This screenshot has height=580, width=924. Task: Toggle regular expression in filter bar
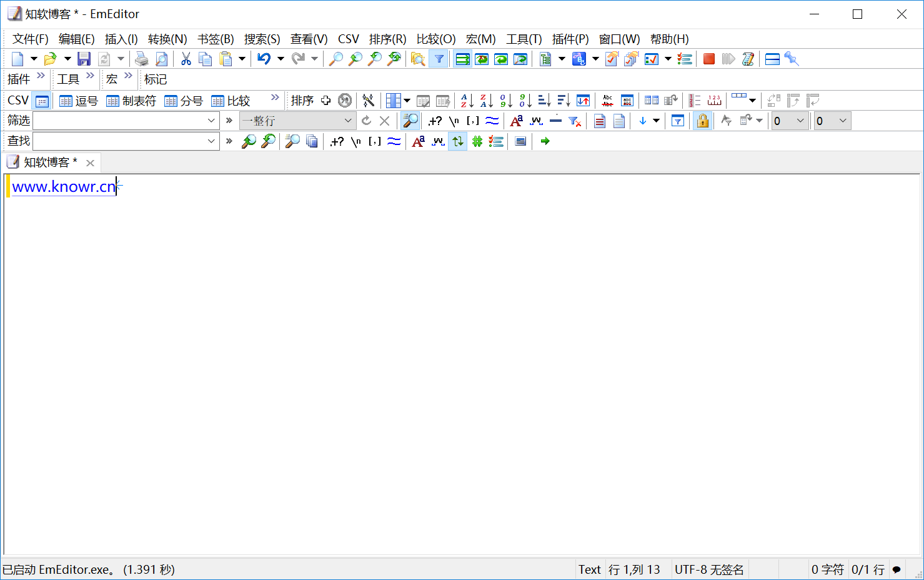[x=435, y=121]
